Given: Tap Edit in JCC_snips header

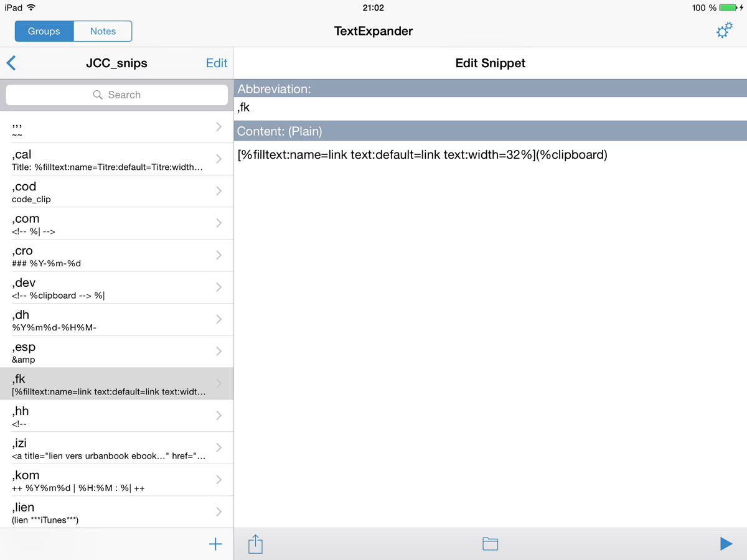Looking at the screenshot, I should (217, 63).
